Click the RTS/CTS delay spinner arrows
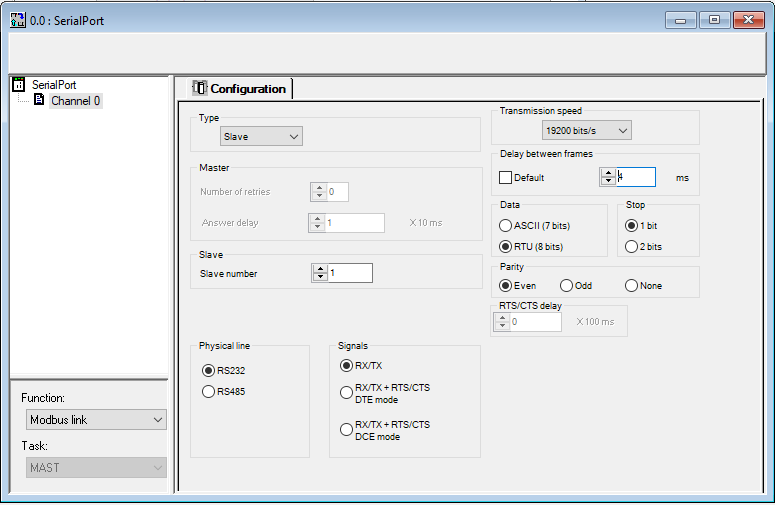 [x=502, y=322]
